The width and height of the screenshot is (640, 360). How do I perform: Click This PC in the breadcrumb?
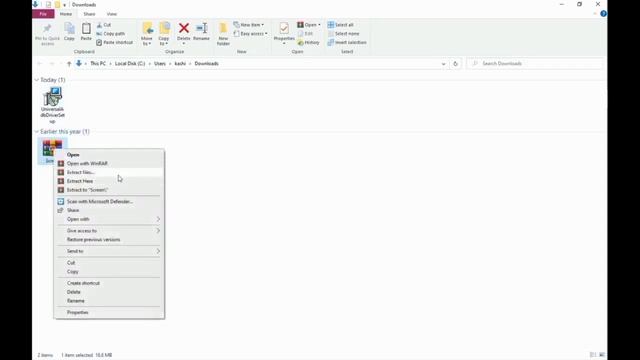(98, 64)
